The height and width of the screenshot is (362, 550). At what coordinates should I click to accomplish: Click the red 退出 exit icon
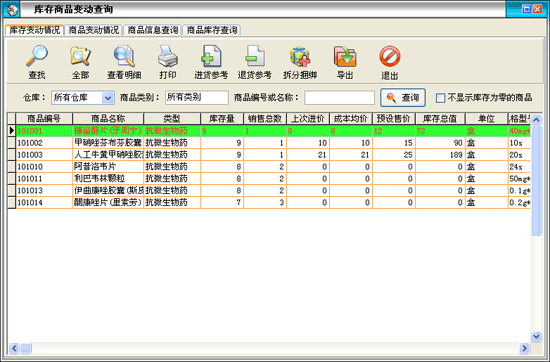390,56
